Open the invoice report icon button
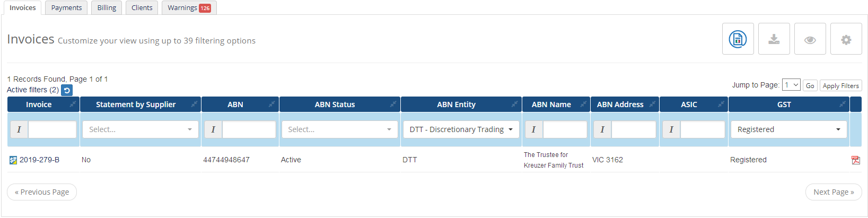Image resolution: width=868 pixels, height=218 pixels. click(738, 39)
